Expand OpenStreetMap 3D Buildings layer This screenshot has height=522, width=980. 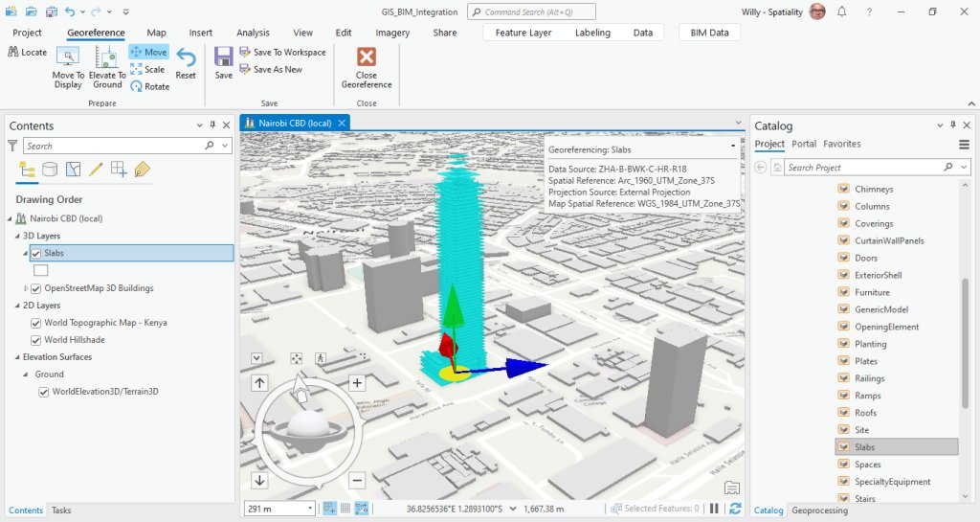click(x=26, y=288)
